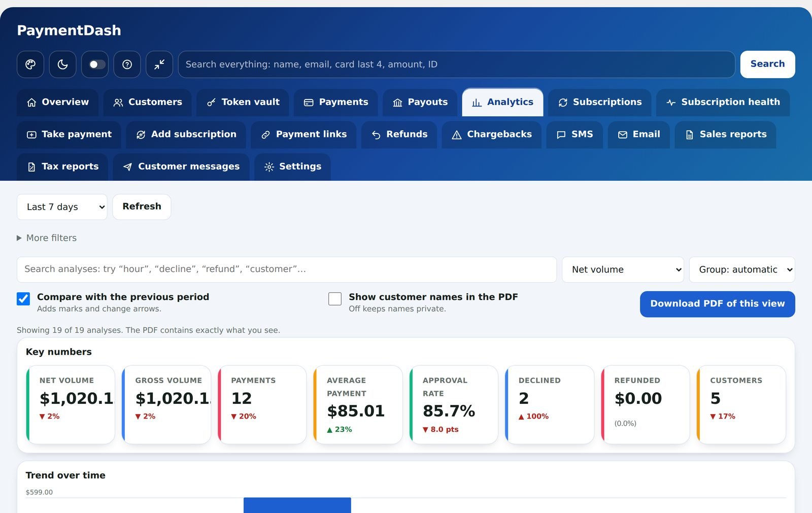812x513 pixels.
Task: Click the collapse/compact view arrows icon
Action: point(159,64)
